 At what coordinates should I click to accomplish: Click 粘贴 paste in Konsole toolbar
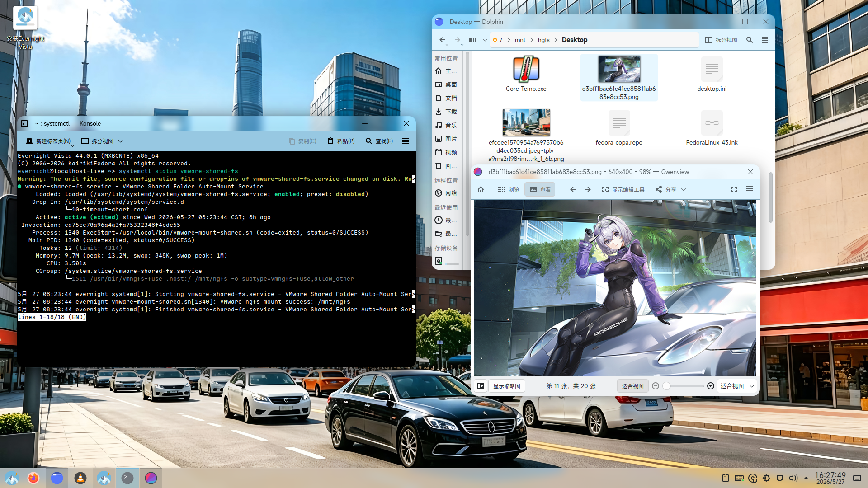tap(341, 141)
